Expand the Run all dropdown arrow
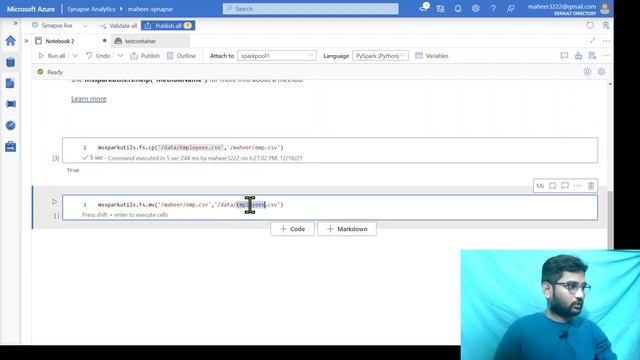This screenshot has width=640, height=360. click(x=75, y=56)
